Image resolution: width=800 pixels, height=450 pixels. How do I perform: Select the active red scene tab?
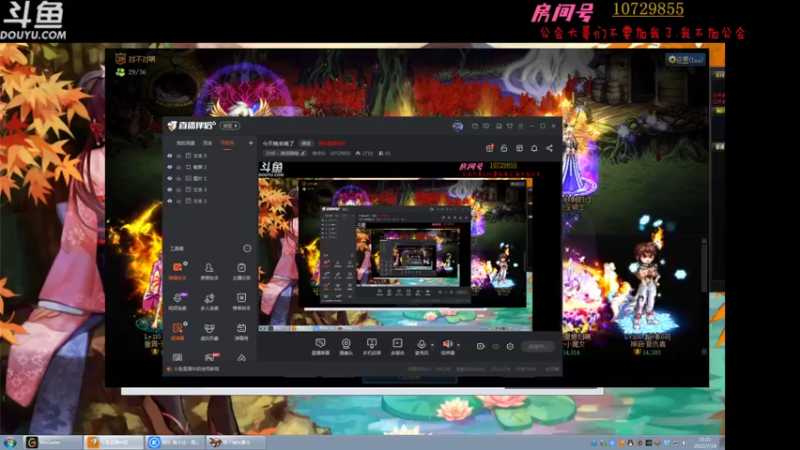tap(227, 143)
